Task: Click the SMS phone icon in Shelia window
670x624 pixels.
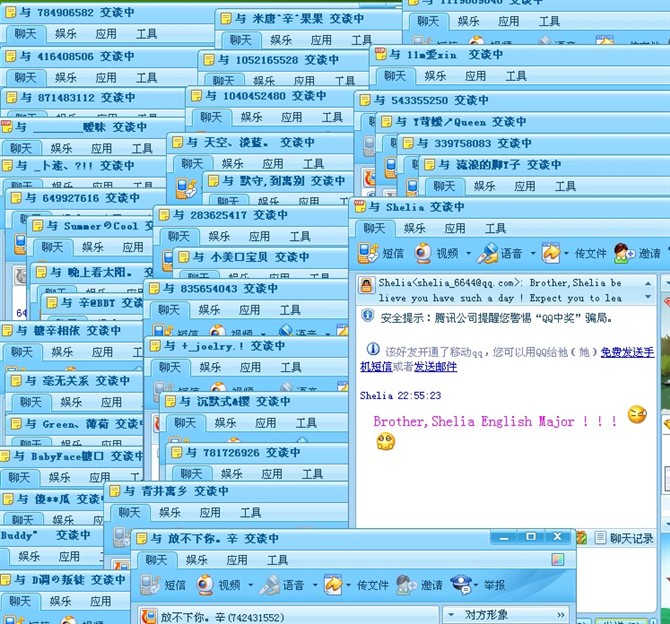Action: [368, 253]
